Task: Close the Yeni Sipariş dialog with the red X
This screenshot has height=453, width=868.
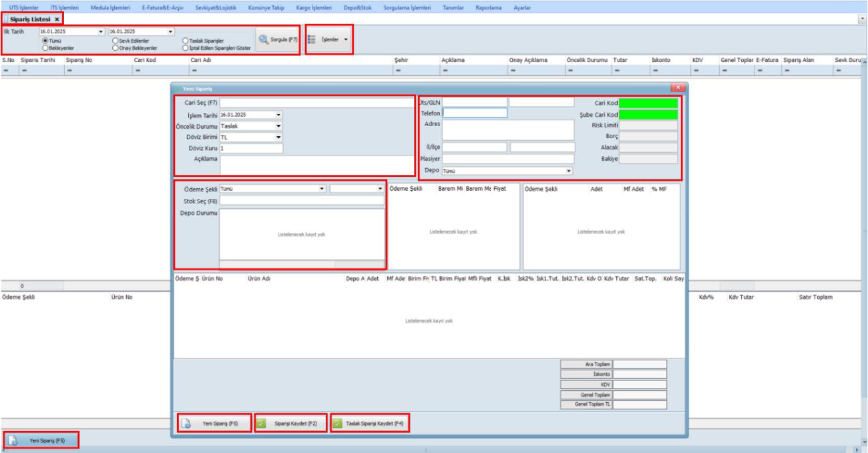Action: pos(678,88)
